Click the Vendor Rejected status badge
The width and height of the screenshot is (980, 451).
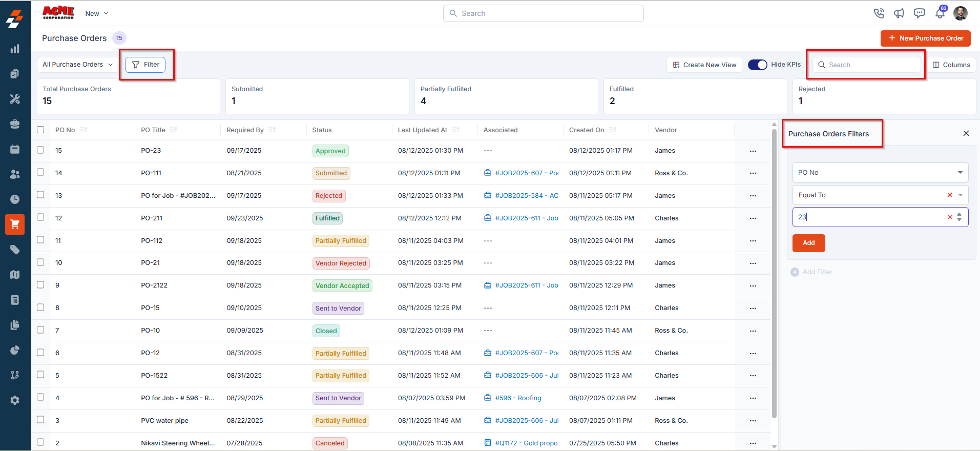341,263
